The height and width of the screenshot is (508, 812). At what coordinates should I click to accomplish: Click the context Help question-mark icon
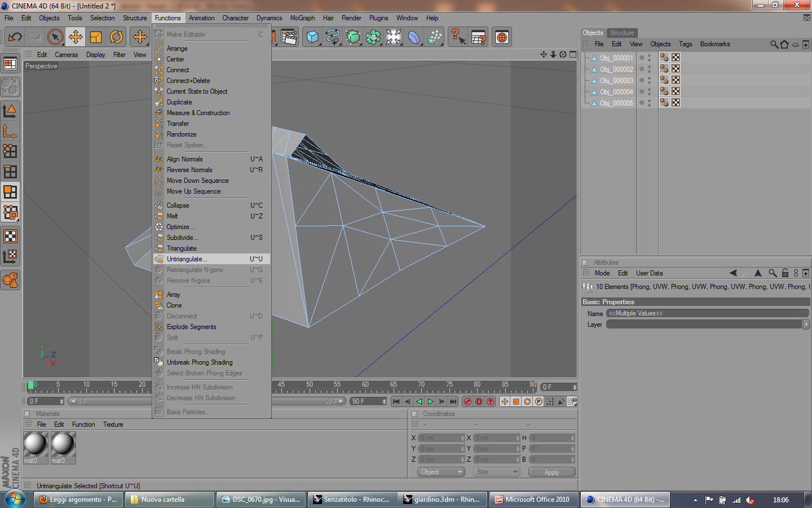[458, 37]
